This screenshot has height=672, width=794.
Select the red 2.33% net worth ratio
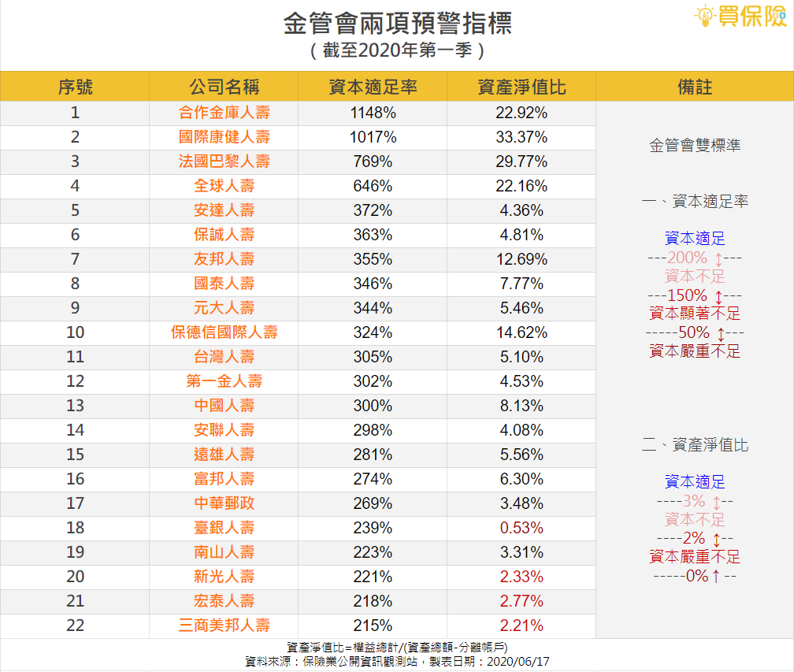pos(521,577)
